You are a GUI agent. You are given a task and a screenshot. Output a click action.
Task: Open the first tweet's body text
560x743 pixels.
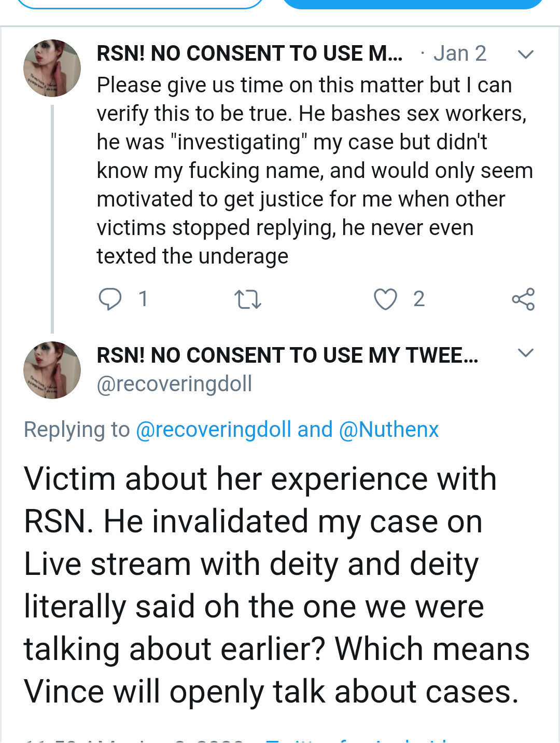tap(314, 171)
